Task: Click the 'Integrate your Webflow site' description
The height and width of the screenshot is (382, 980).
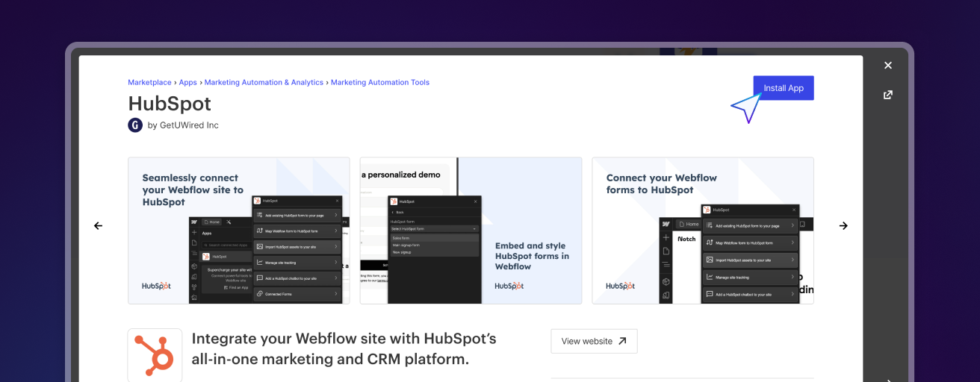Action: (344, 348)
